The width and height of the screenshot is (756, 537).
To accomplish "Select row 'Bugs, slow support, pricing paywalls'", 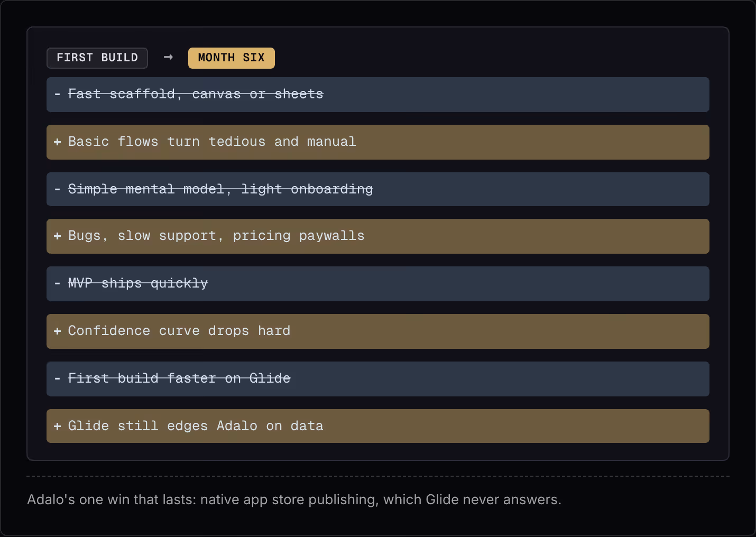I will point(378,236).
